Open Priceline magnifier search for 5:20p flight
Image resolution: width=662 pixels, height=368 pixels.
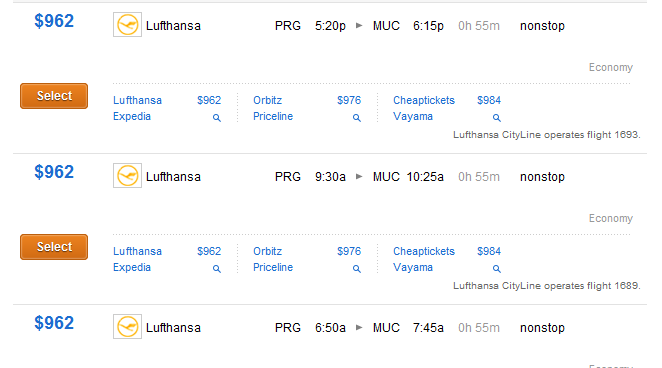(357, 118)
